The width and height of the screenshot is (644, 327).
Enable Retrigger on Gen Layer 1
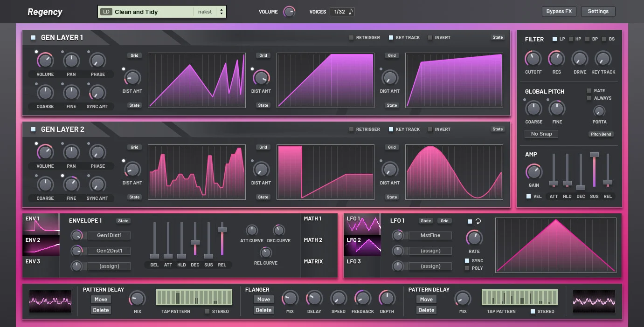352,38
